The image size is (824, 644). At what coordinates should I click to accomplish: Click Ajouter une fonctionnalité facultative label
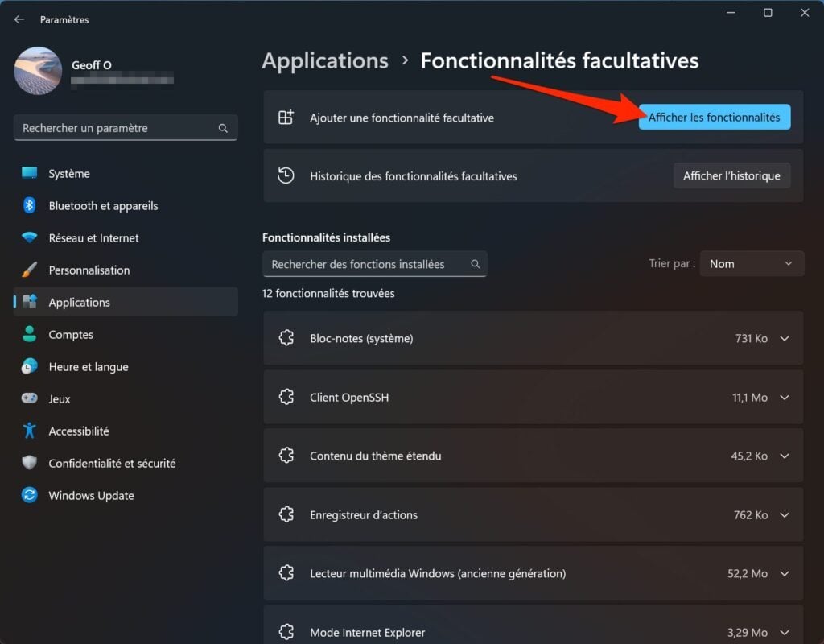click(402, 118)
